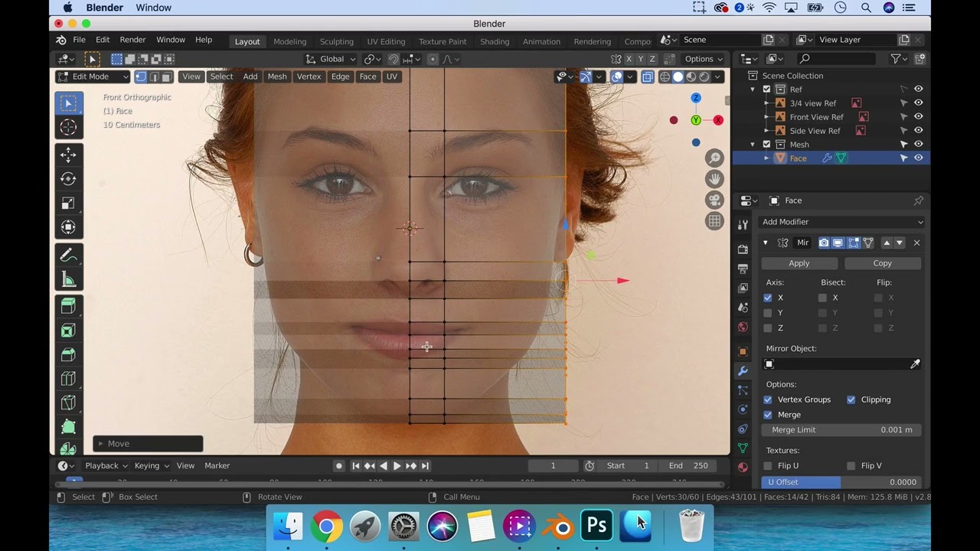Toggle X-ray view in viewport header
Viewport: 980px width, 551px height.
648,77
